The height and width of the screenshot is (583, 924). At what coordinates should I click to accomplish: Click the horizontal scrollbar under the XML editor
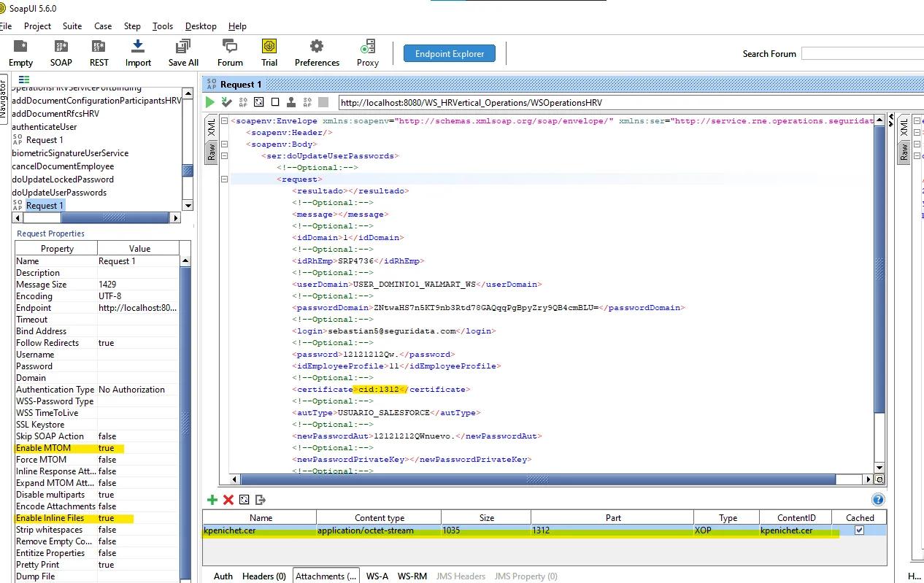pos(539,479)
